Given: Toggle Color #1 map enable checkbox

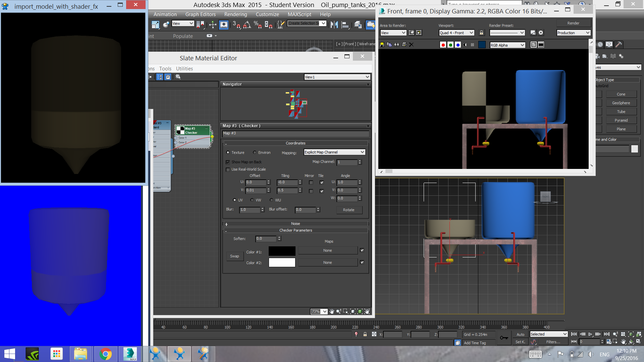Looking at the screenshot, I should point(362,250).
